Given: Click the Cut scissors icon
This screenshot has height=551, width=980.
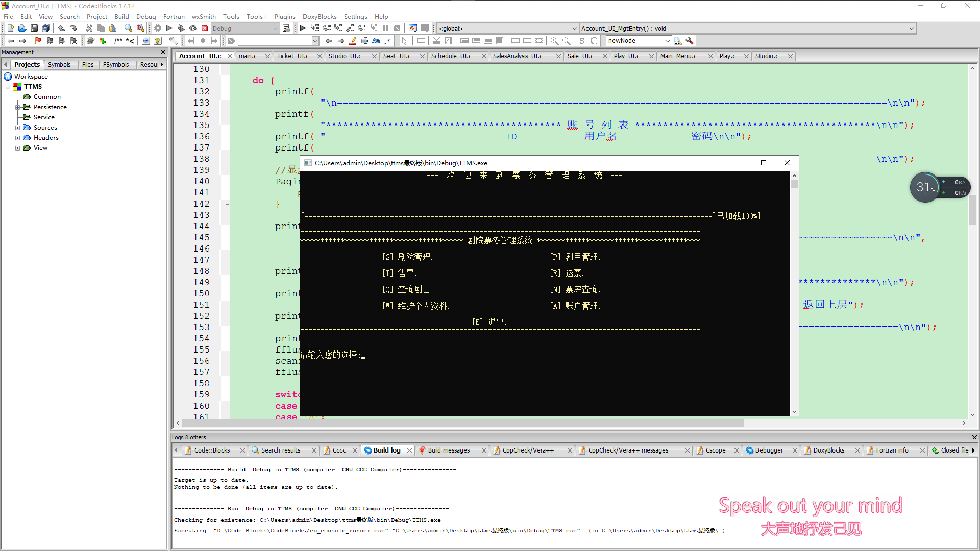Looking at the screenshot, I should coord(89,28).
